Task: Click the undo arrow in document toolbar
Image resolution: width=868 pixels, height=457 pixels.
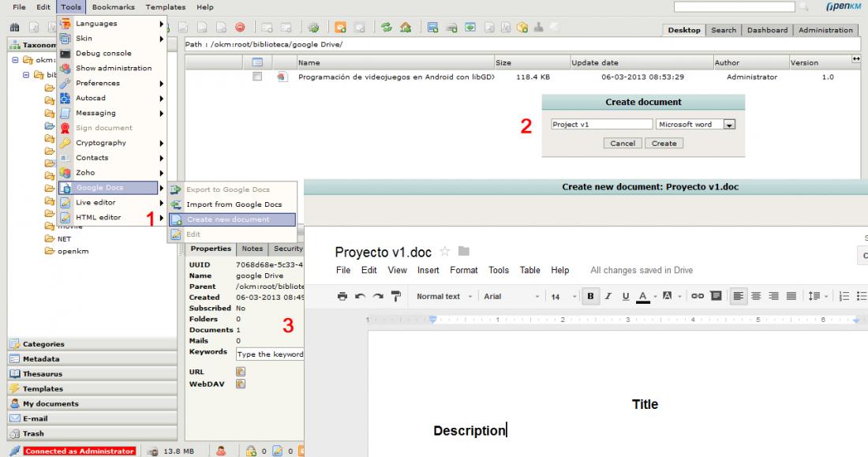Action: [359, 297]
